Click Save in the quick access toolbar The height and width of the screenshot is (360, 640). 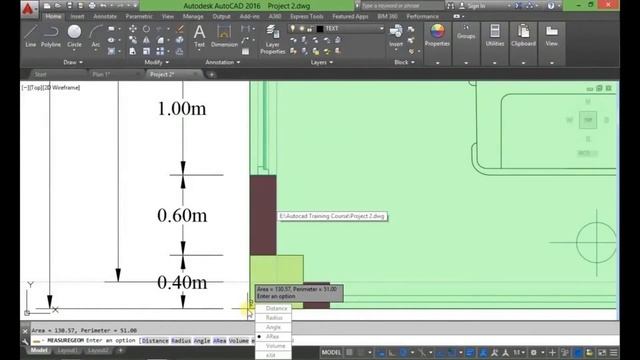click(x=69, y=6)
